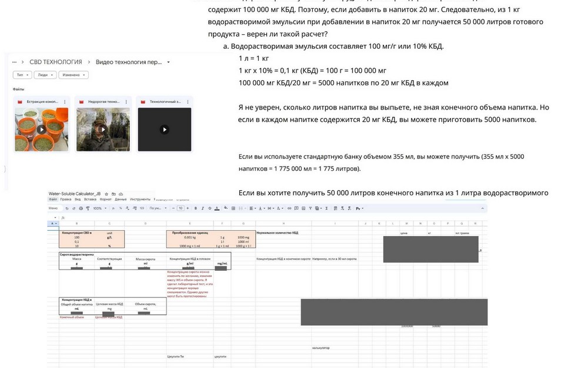The width and height of the screenshot is (588, 368).
Task: Open the Данные menu
Action: (x=121, y=200)
